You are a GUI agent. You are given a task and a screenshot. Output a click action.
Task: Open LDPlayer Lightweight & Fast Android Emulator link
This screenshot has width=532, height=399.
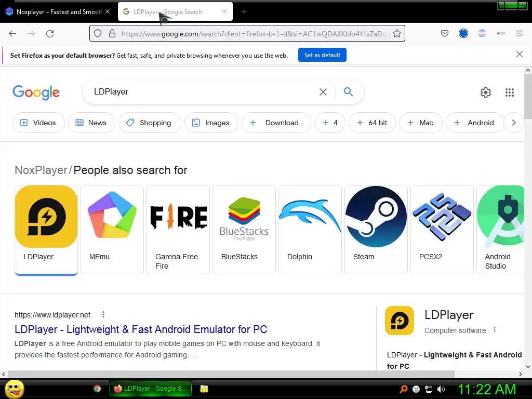(x=141, y=329)
